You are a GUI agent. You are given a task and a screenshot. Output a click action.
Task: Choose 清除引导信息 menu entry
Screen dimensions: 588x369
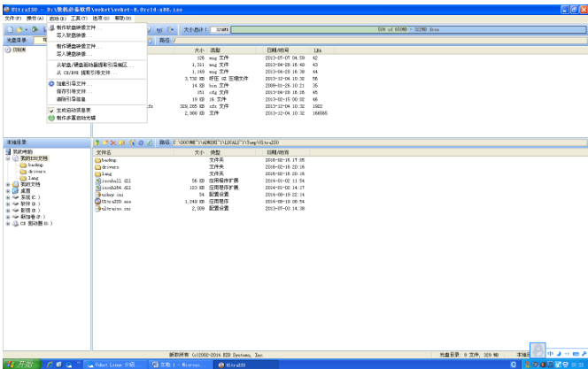point(97,99)
